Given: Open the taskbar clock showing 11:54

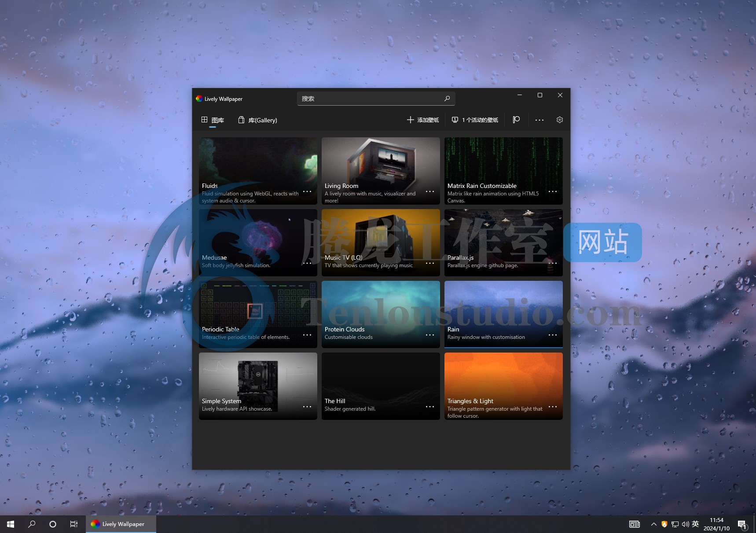Looking at the screenshot, I should [x=716, y=524].
